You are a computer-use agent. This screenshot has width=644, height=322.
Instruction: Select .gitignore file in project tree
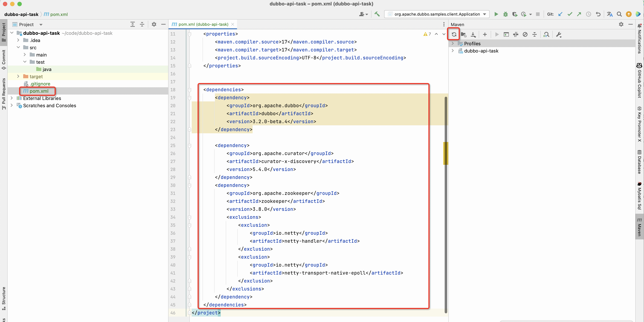40,84
